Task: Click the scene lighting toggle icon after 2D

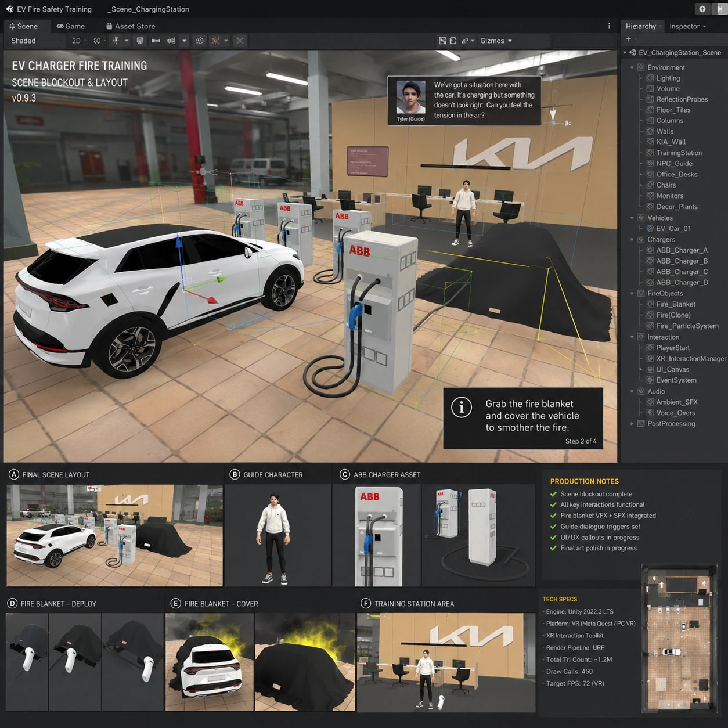Action: pos(97,41)
